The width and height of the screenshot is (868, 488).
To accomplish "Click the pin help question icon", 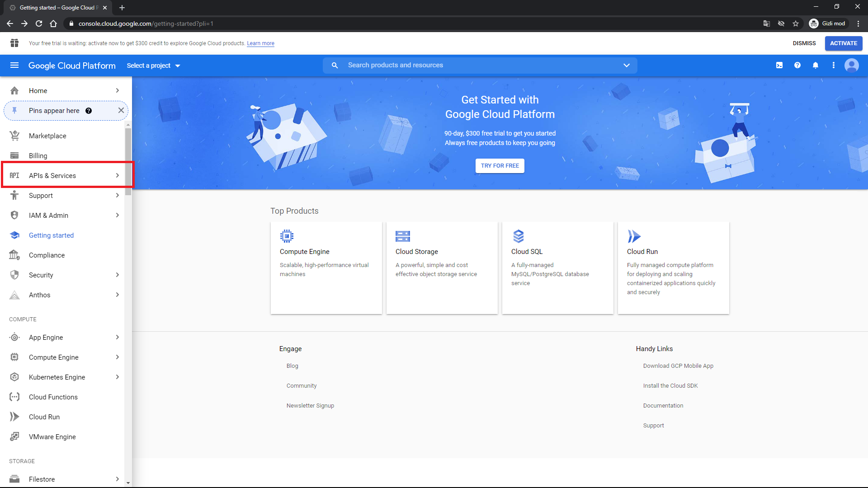I will 89,111.
